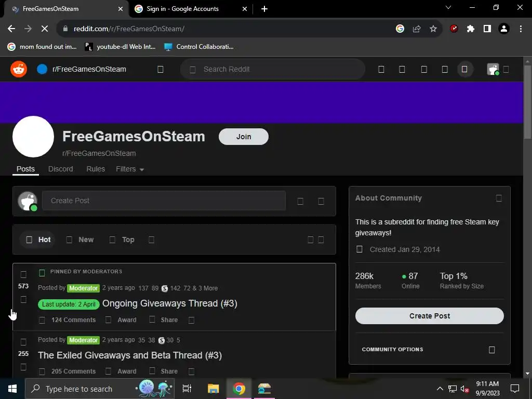The height and width of the screenshot is (399, 532).
Task: Sort posts by New
Action: [81, 240]
